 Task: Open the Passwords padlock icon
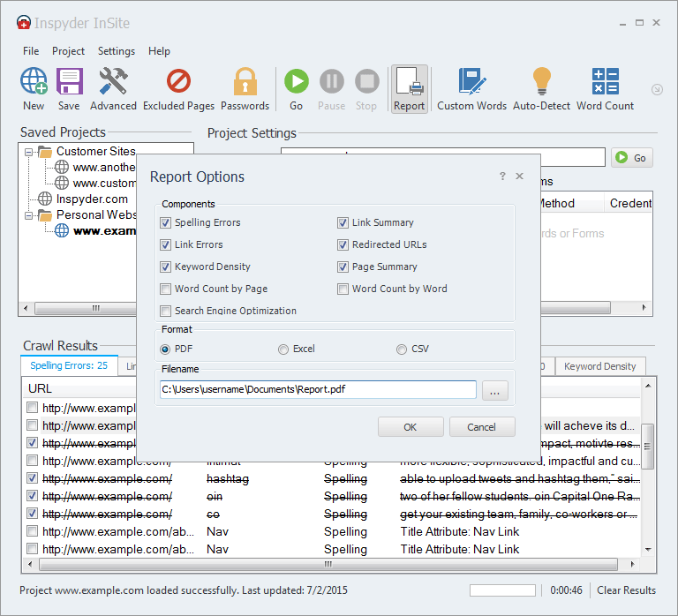(x=245, y=81)
